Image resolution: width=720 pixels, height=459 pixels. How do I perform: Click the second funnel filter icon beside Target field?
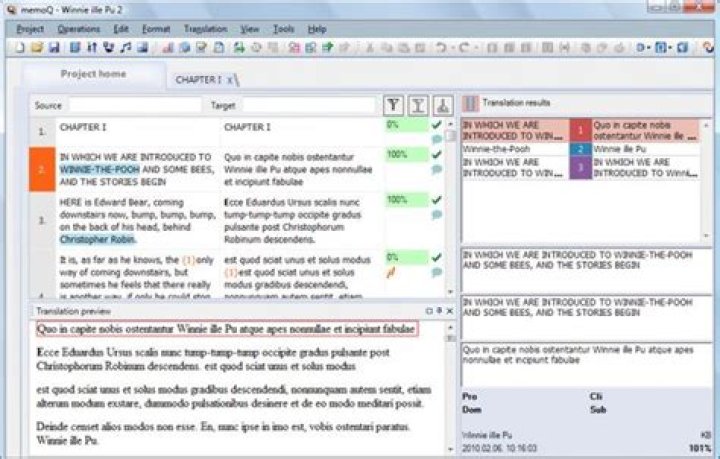coord(417,106)
